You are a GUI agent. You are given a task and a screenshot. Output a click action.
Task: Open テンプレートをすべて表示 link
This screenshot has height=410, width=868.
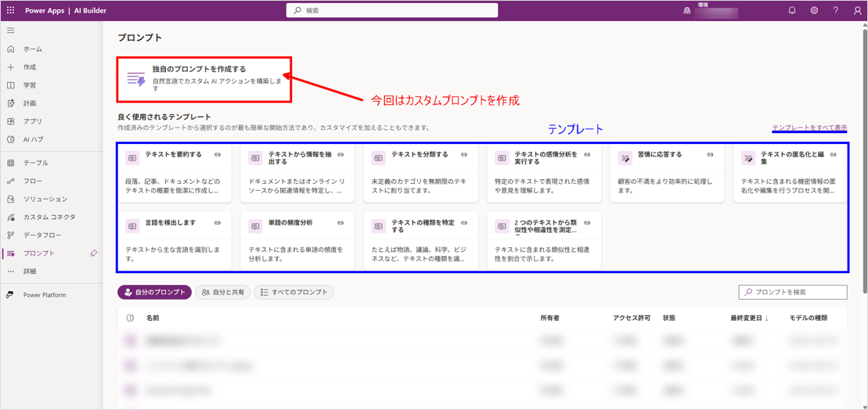(809, 128)
